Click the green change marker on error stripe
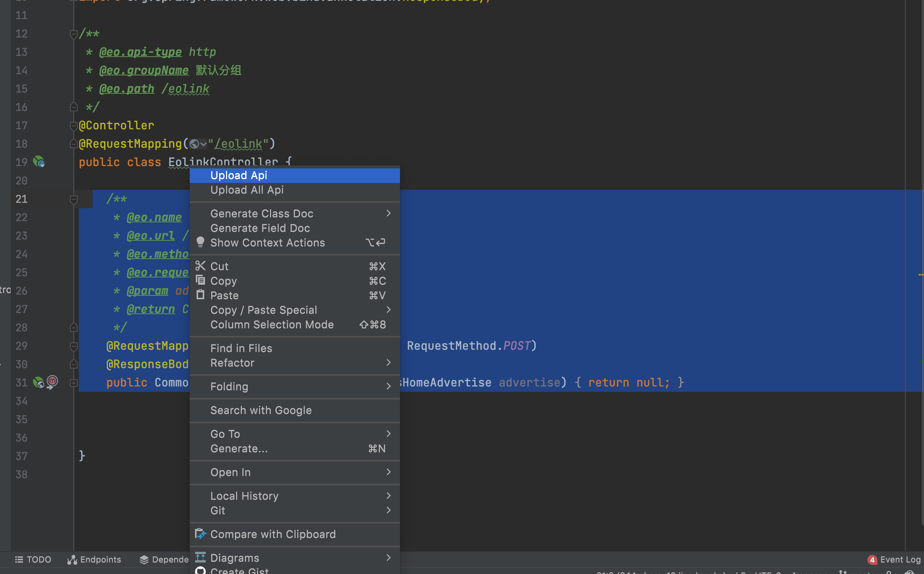 click(921, 361)
